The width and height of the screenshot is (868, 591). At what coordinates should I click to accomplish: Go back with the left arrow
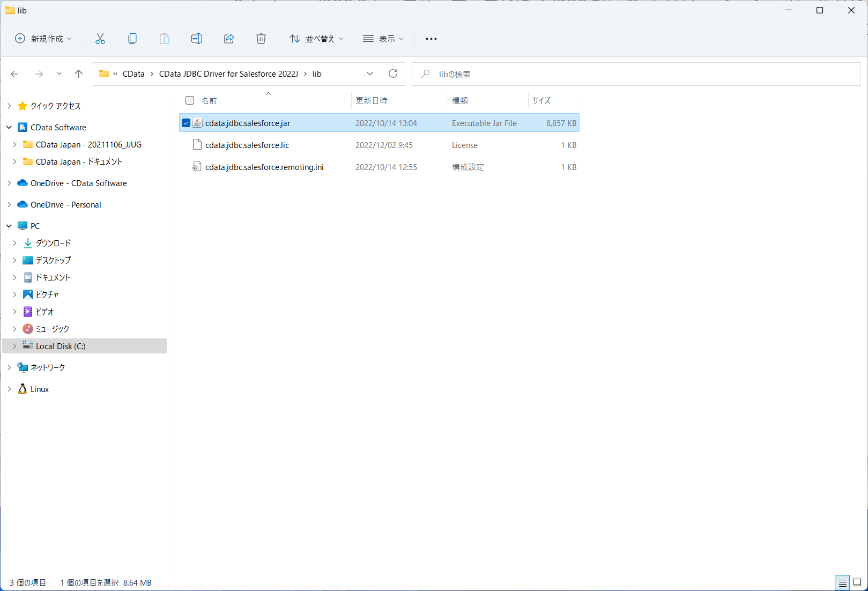pos(14,74)
